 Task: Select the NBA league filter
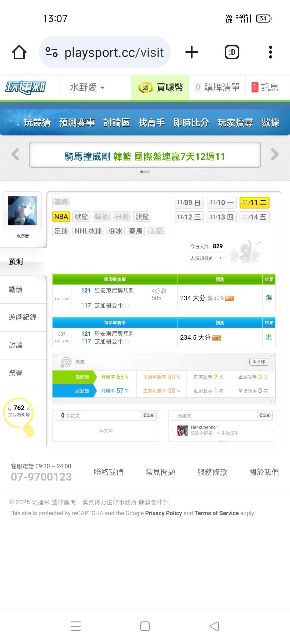pyautogui.click(x=61, y=217)
